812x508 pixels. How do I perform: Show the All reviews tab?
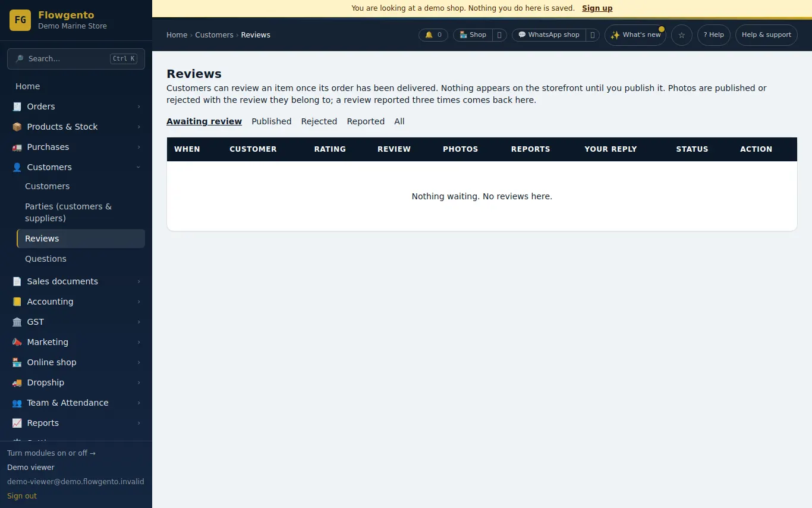pyautogui.click(x=399, y=121)
